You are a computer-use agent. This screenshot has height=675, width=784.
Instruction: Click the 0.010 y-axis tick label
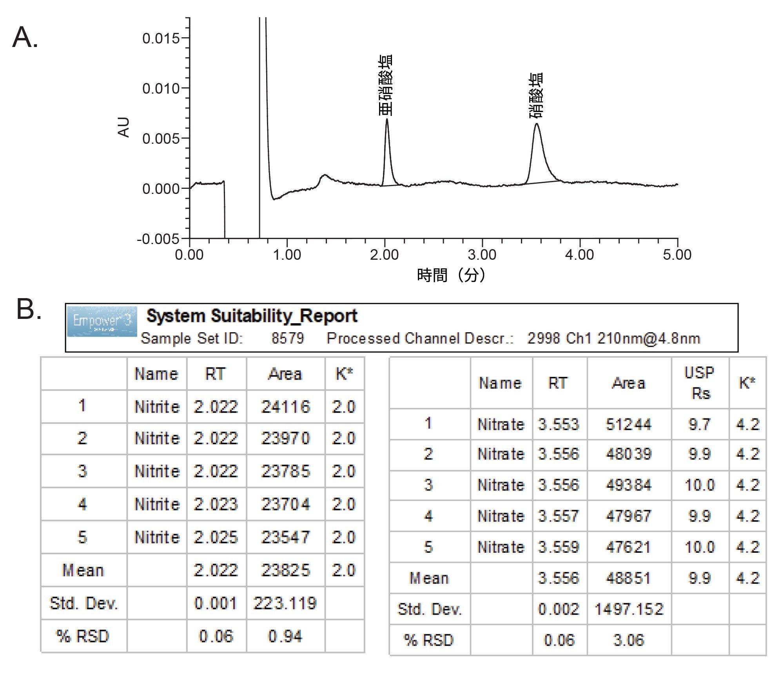(x=161, y=89)
